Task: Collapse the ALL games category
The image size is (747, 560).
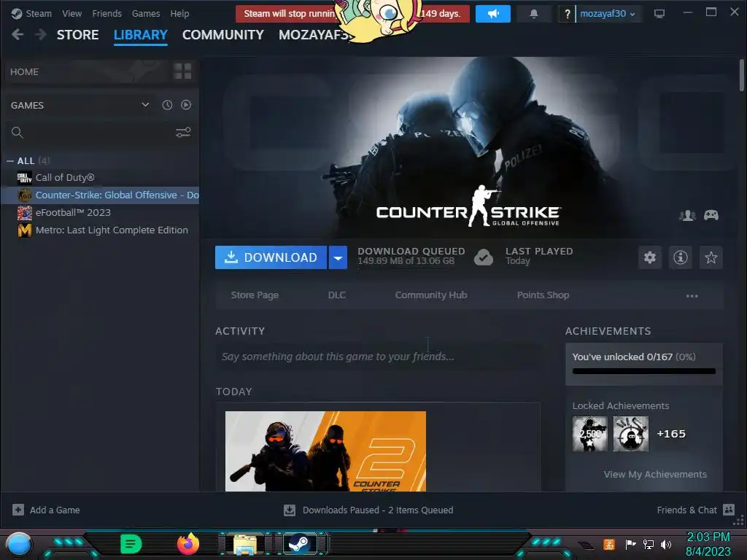Action: click(x=10, y=161)
